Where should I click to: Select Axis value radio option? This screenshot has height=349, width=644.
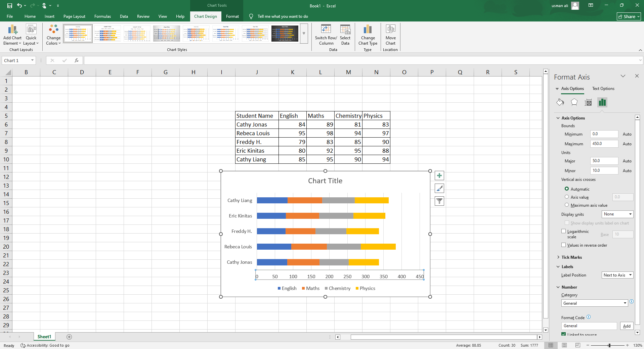pos(567,197)
